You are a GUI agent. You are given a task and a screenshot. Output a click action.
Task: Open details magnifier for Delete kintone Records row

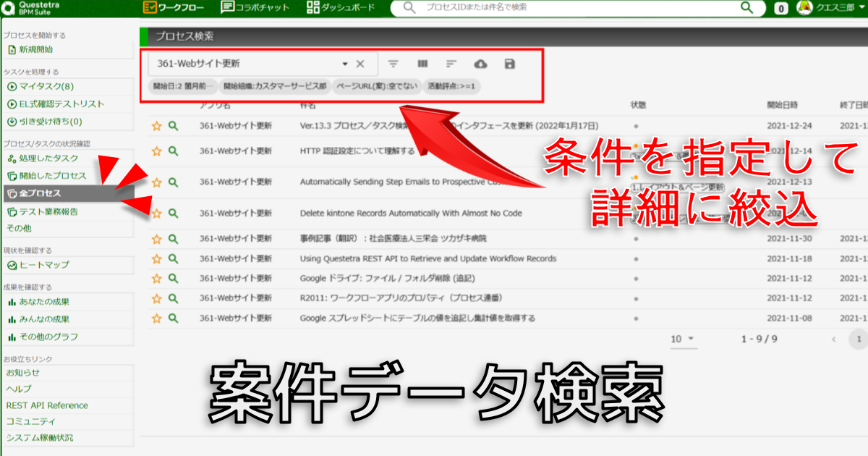point(173,213)
